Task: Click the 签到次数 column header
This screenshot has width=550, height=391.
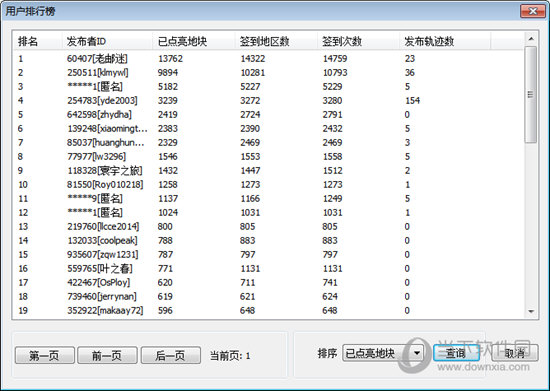Action: point(358,41)
